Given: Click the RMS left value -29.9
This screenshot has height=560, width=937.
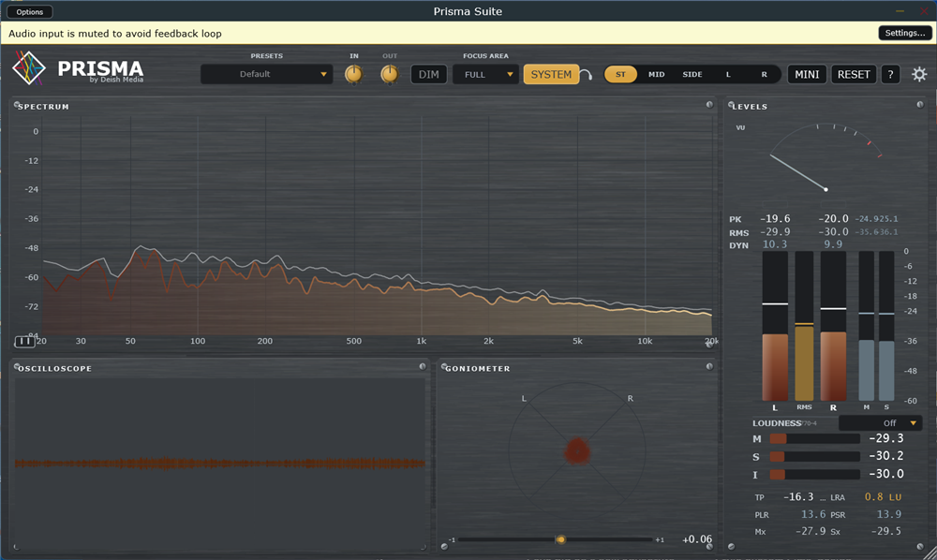Looking at the screenshot, I should point(775,231).
